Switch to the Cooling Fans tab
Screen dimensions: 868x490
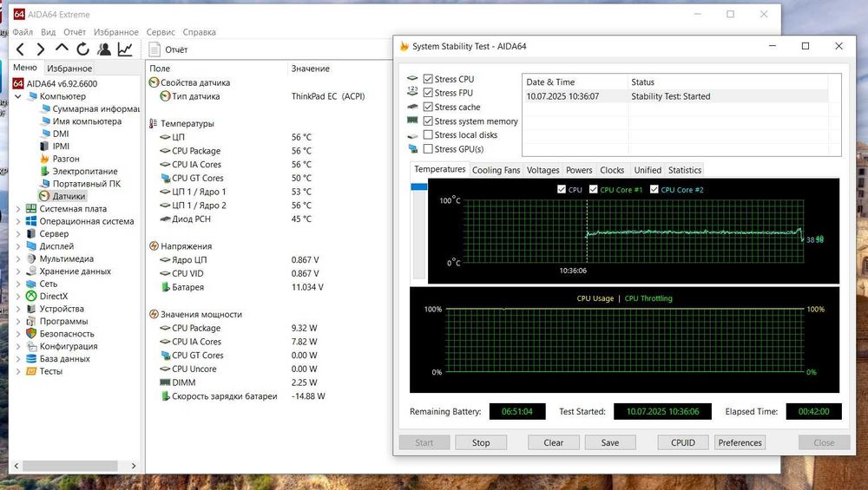click(x=496, y=170)
